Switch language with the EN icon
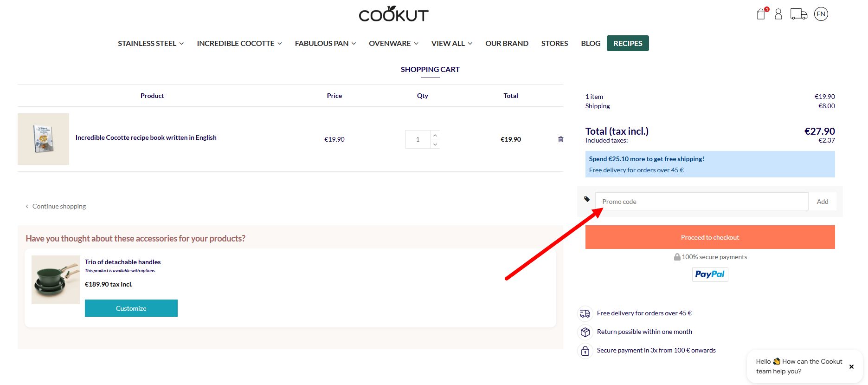Viewport: 868px width, 385px height. (x=821, y=14)
